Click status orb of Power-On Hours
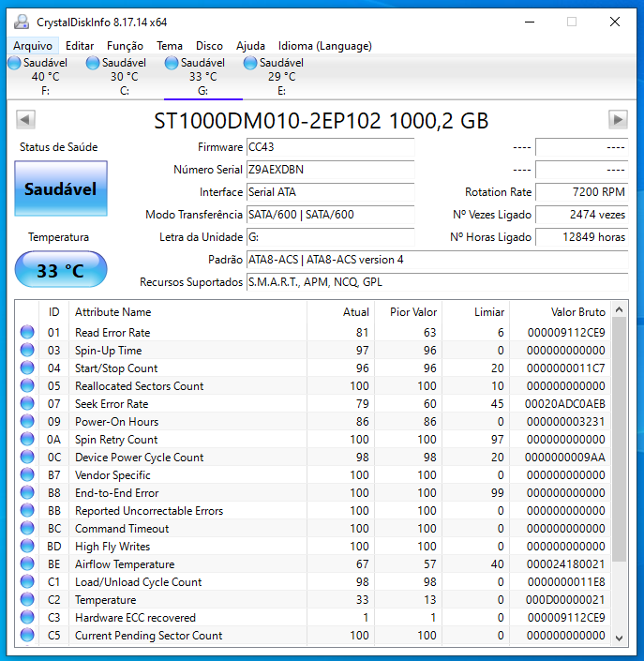 point(27,421)
